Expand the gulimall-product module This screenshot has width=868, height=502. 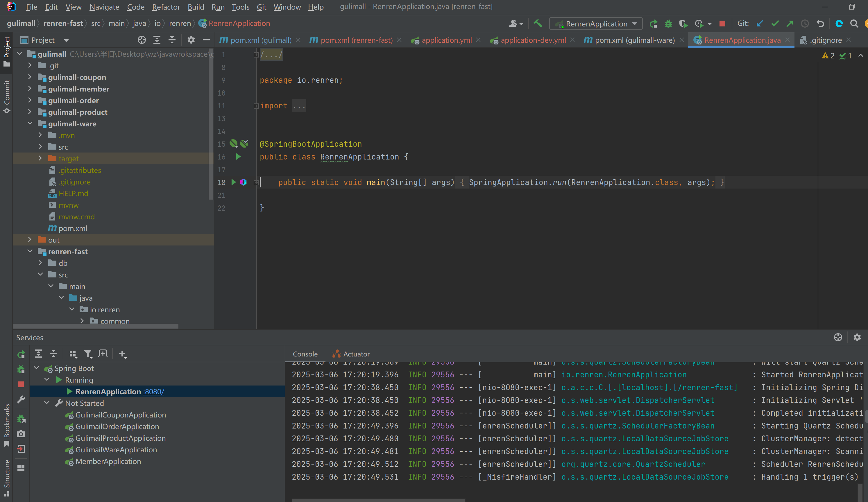pos(30,112)
